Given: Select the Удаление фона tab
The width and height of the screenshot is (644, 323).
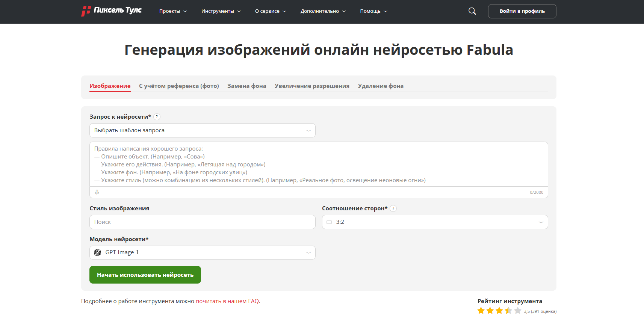Looking at the screenshot, I should pyautogui.click(x=381, y=86).
